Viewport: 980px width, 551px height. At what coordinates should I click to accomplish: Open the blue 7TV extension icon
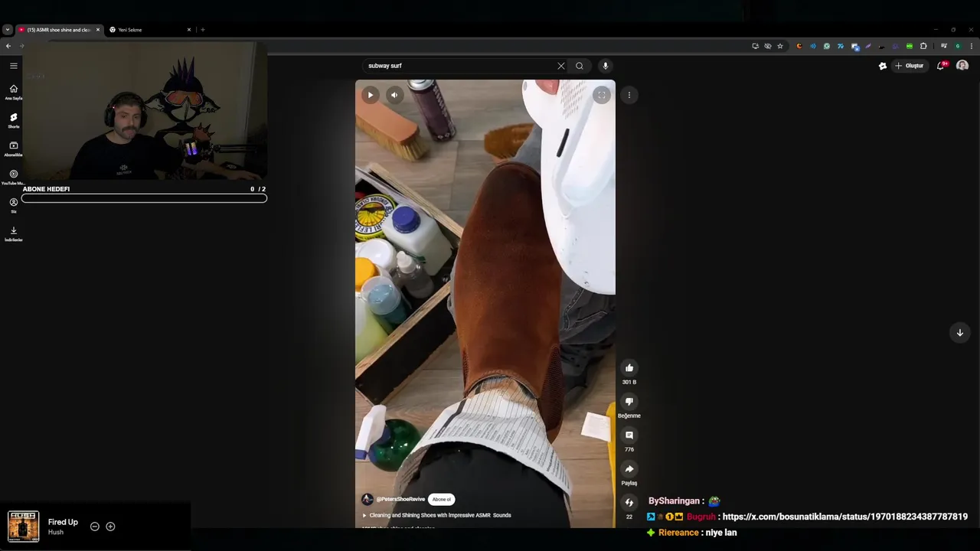point(841,46)
